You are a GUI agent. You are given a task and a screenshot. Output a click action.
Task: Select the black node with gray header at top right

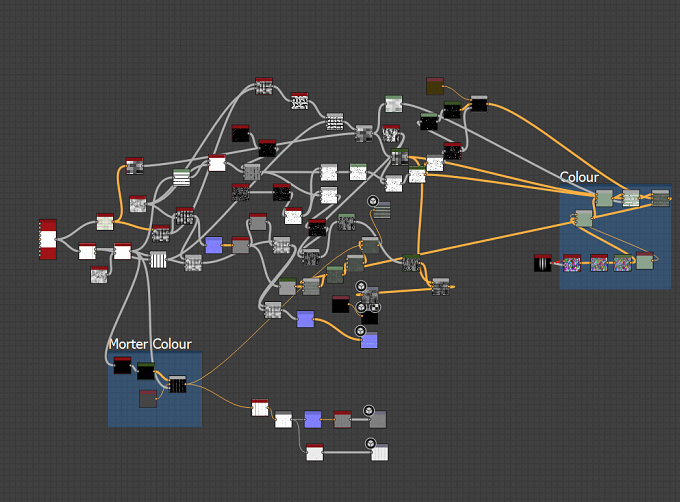tap(479, 104)
